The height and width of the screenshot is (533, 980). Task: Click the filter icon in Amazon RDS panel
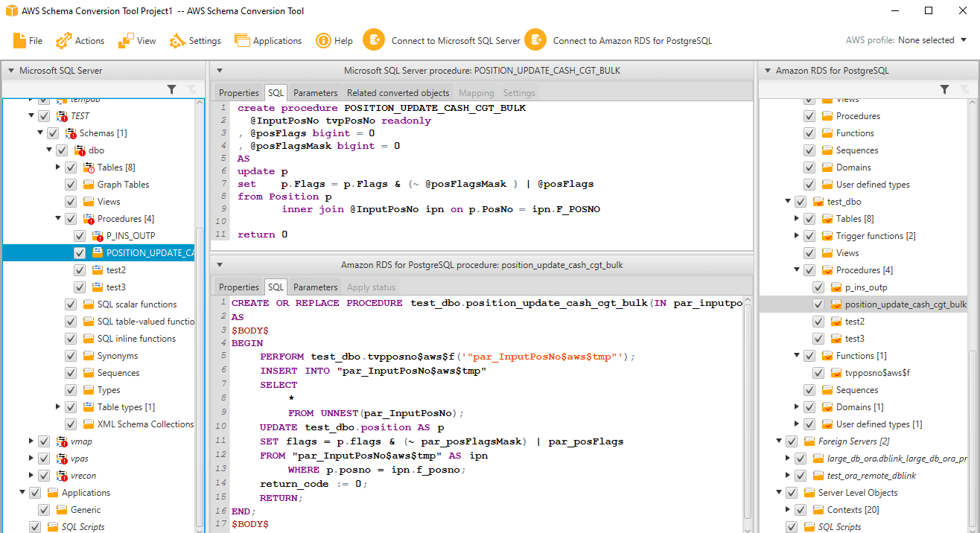944,89
